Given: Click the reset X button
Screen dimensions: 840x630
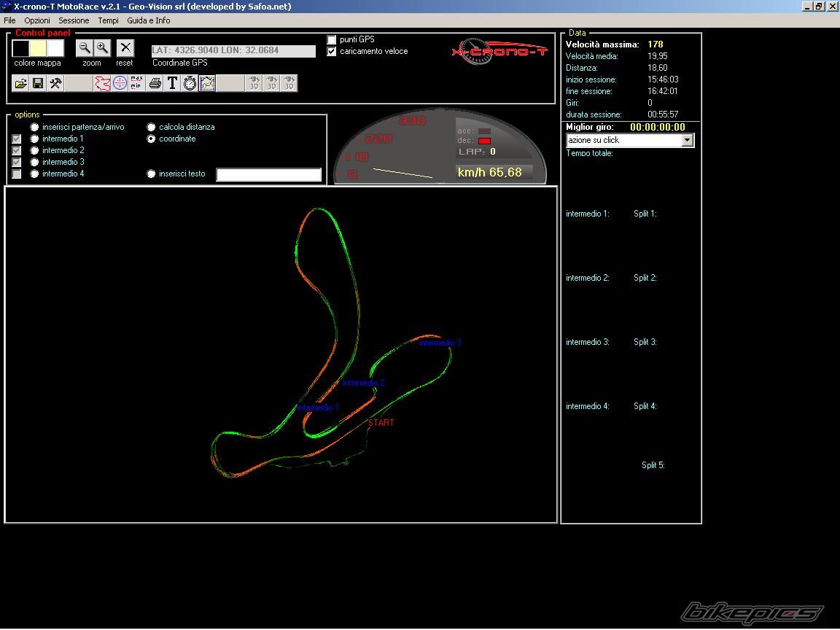Looking at the screenshot, I should coord(125,48).
